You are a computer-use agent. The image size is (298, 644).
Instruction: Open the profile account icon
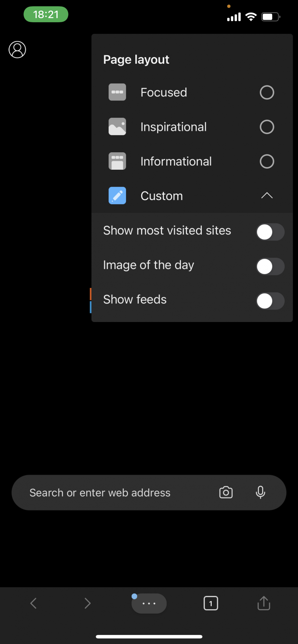[17, 50]
